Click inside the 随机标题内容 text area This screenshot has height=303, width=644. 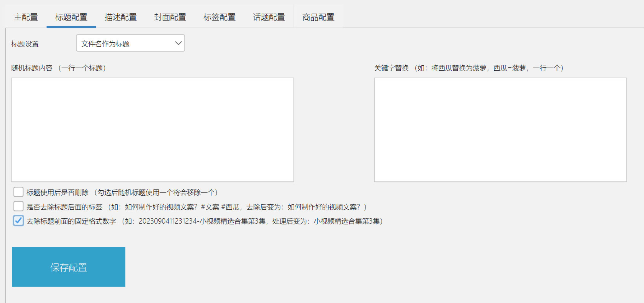click(x=152, y=130)
